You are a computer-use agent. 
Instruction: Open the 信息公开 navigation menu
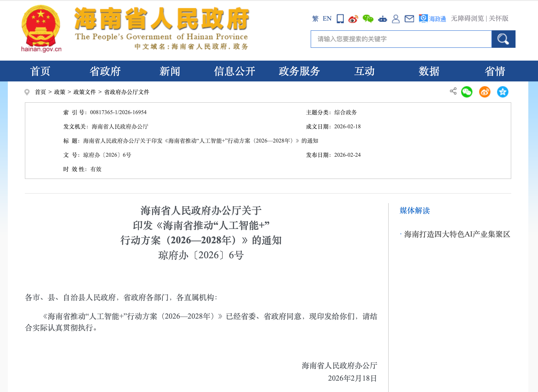point(234,71)
